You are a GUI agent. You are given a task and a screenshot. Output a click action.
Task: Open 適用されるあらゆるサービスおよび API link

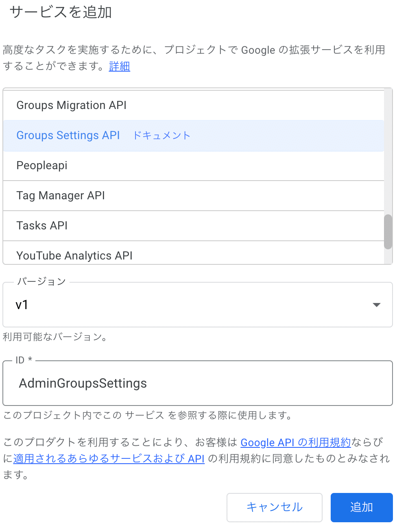coord(109,459)
